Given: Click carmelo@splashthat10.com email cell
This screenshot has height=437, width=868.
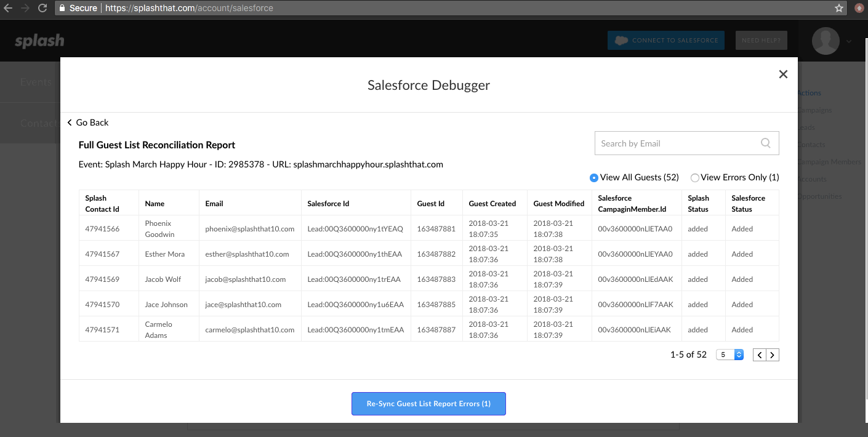Looking at the screenshot, I should (250, 329).
